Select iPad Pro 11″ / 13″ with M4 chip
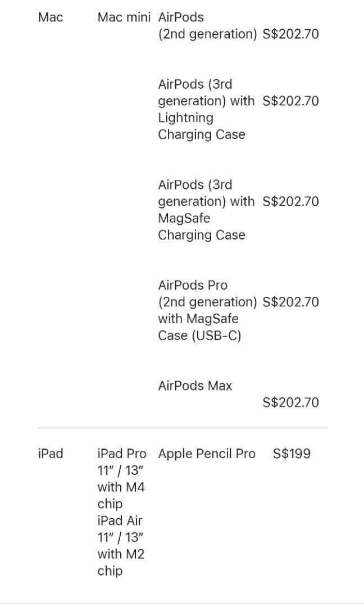The width and height of the screenshot is (364, 607). (122, 478)
